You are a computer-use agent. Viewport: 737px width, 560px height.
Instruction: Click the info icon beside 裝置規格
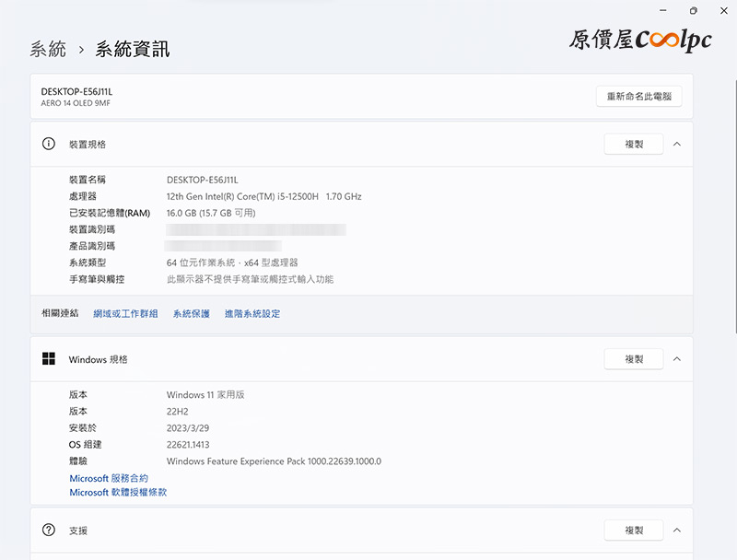[49, 144]
